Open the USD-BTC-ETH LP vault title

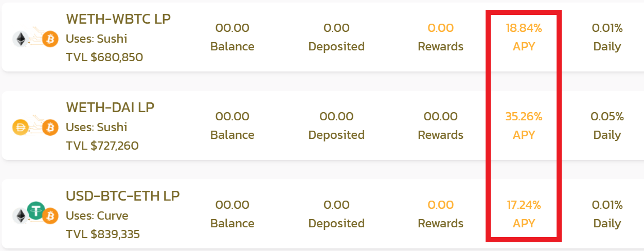123,196
